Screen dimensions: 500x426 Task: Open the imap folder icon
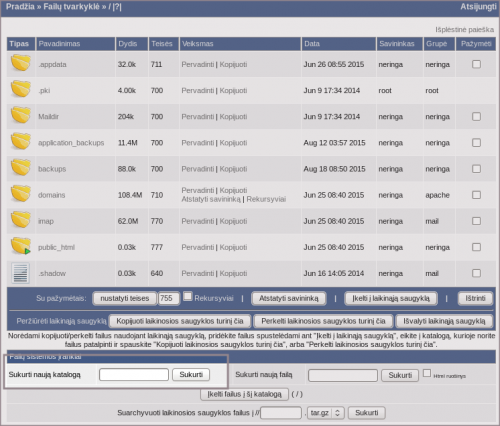21,220
